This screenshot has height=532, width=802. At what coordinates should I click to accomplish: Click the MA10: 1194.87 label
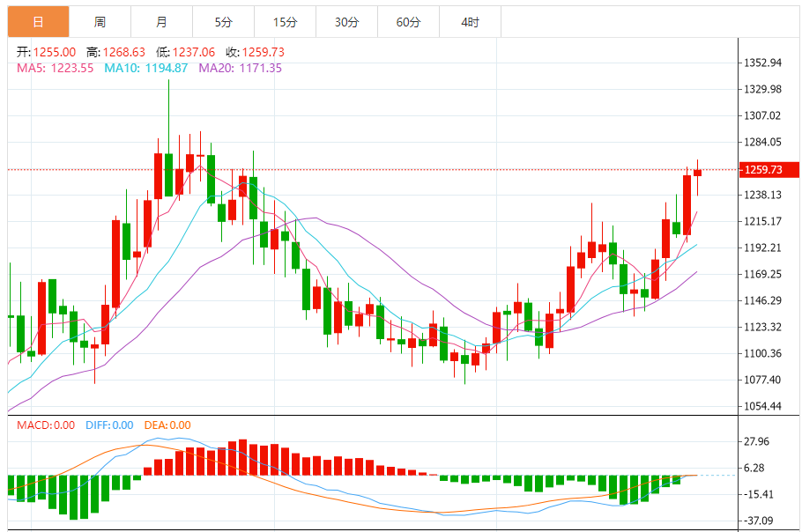(145, 68)
